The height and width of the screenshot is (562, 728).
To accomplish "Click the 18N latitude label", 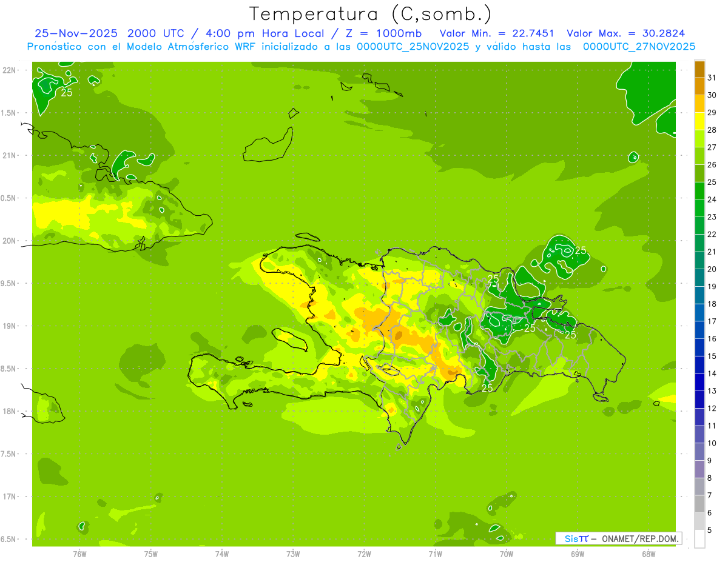I will [x=10, y=412].
